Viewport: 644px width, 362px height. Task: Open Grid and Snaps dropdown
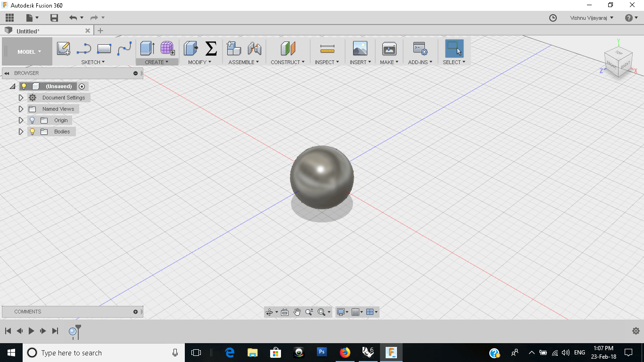(x=357, y=312)
